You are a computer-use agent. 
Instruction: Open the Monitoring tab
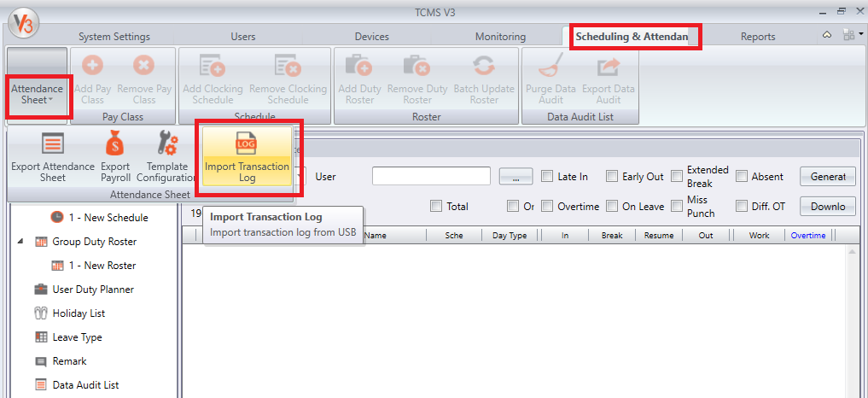coord(500,37)
